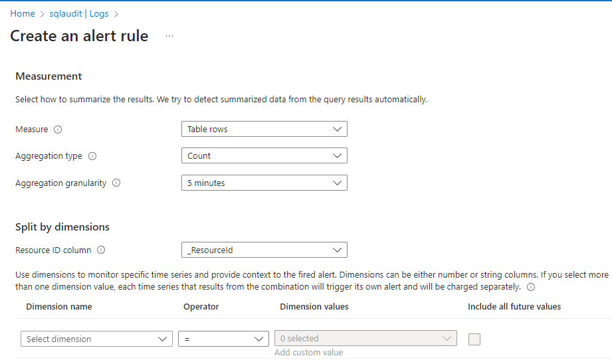This screenshot has width=612, height=364.
Task: Check the Include all future values box
Action: pyautogui.click(x=474, y=339)
